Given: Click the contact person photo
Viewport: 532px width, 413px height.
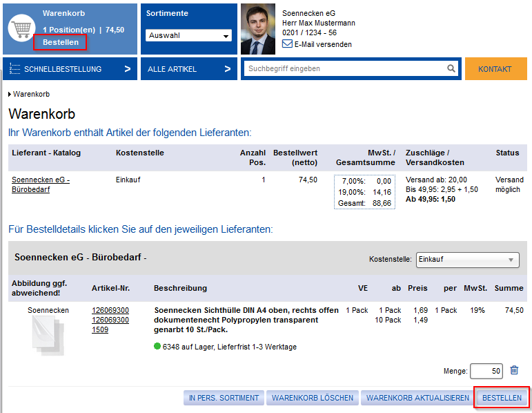Looking at the screenshot, I should [258, 29].
